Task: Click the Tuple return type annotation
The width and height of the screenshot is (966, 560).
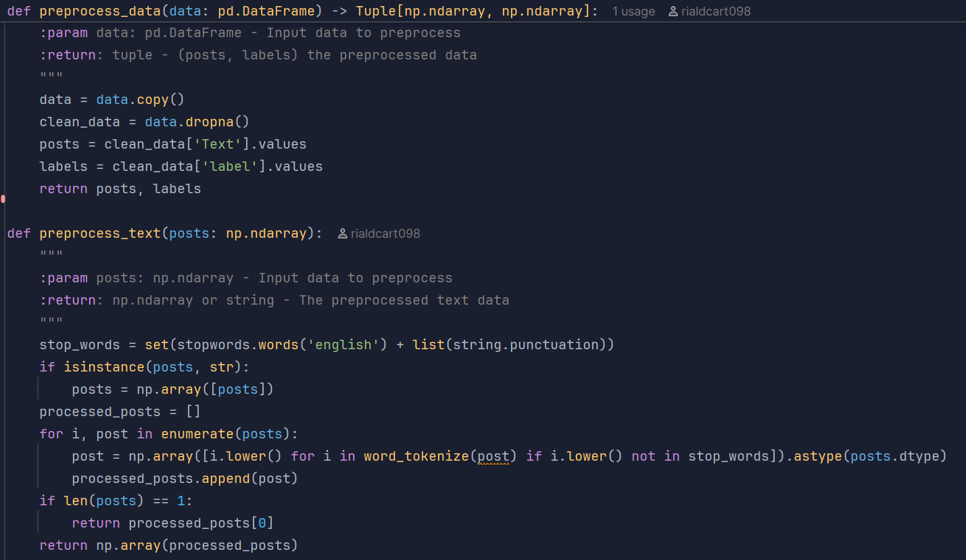Action: pos(375,11)
